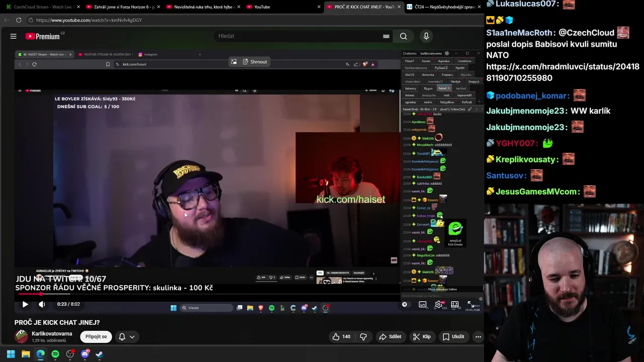The image size is (644, 362).
Task: Open the on-screen keyboard icon in search box
Action: tap(386, 36)
